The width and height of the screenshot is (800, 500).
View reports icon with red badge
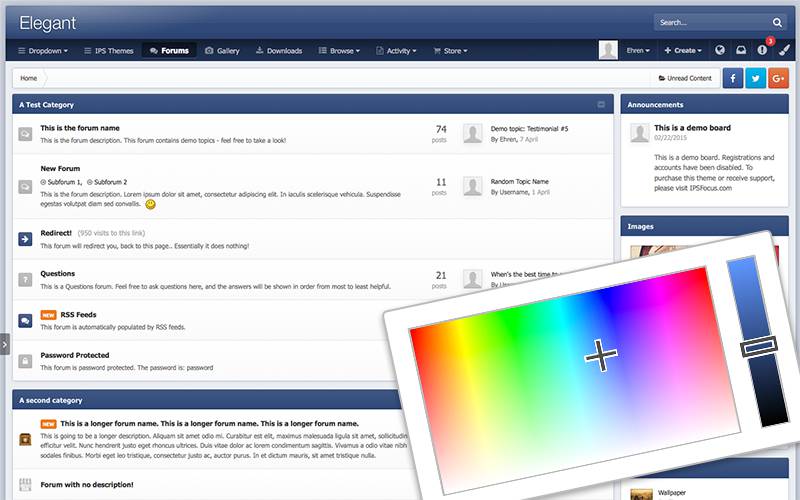[762, 50]
